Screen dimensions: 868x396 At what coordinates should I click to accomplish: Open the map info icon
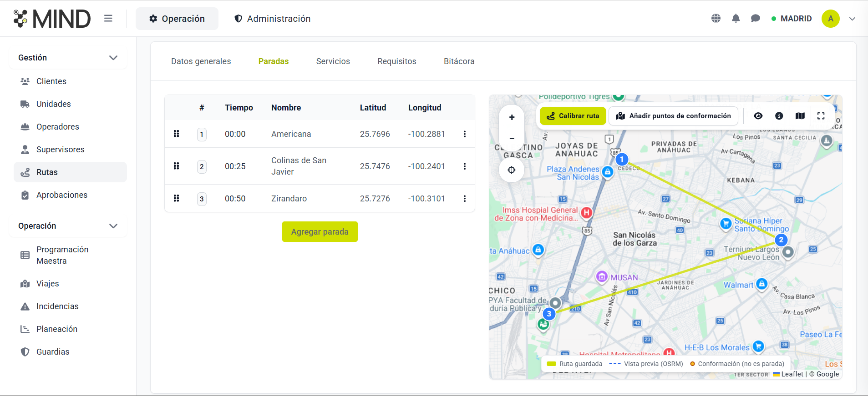click(x=779, y=116)
